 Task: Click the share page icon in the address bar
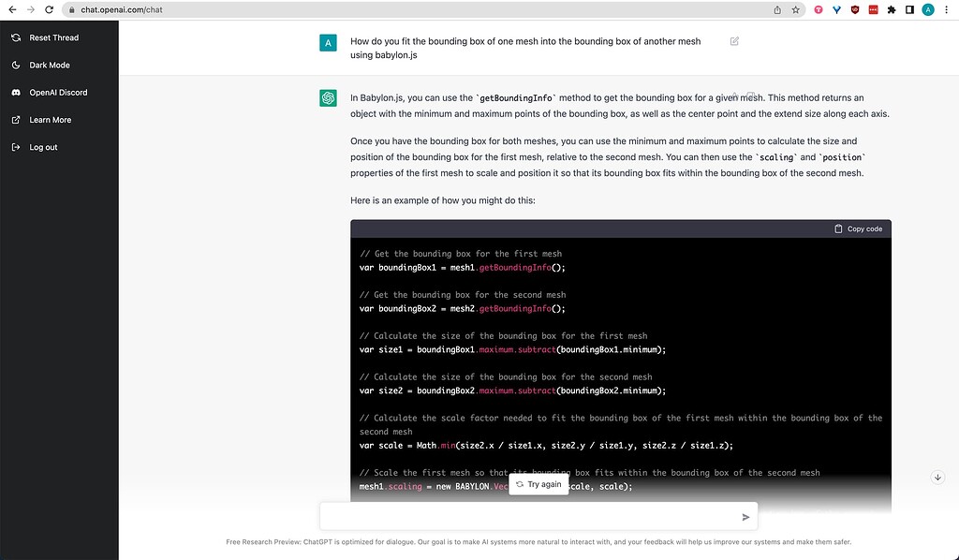click(777, 9)
